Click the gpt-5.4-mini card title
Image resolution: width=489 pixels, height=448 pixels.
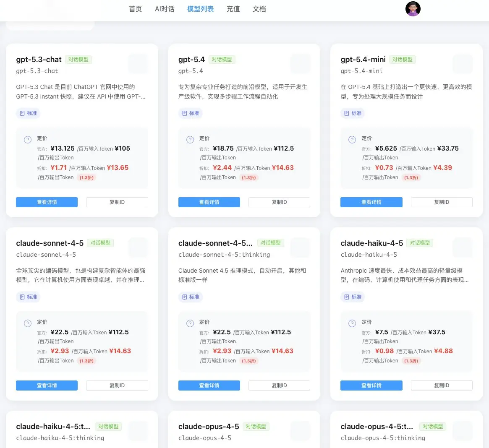pyautogui.click(x=363, y=60)
